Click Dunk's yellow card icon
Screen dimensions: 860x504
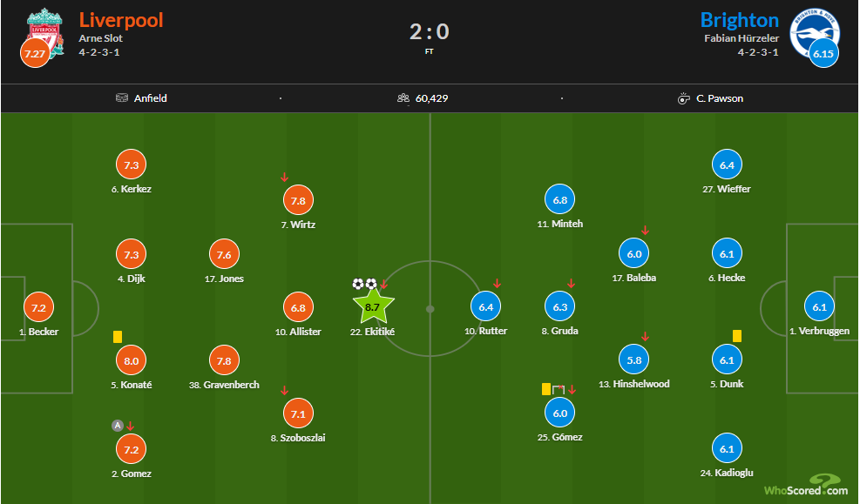pos(737,336)
